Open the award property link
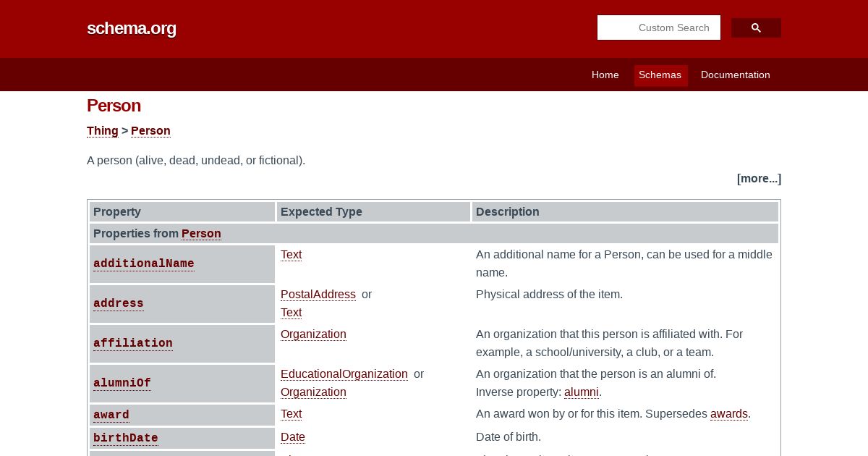868x456 pixels. [x=111, y=415]
